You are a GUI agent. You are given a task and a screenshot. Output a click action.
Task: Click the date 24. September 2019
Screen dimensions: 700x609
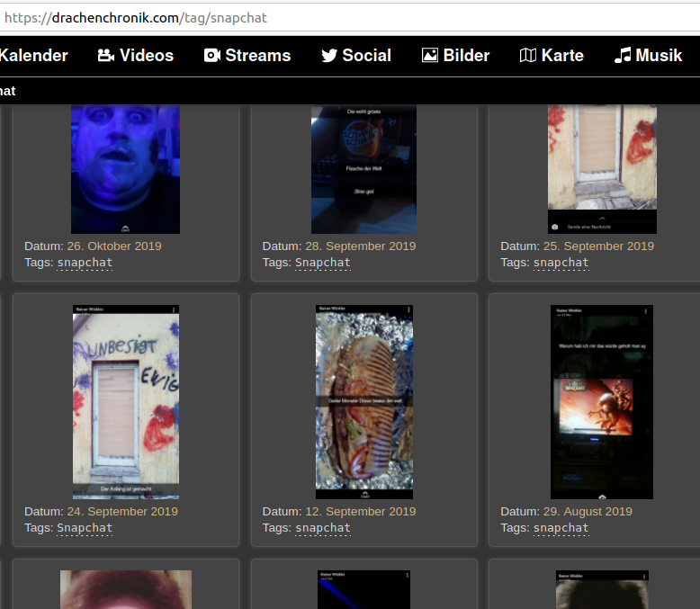tap(122, 511)
